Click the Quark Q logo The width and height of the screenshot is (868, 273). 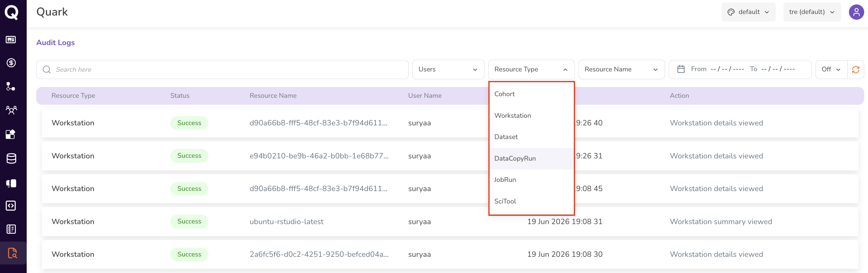(x=11, y=12)
